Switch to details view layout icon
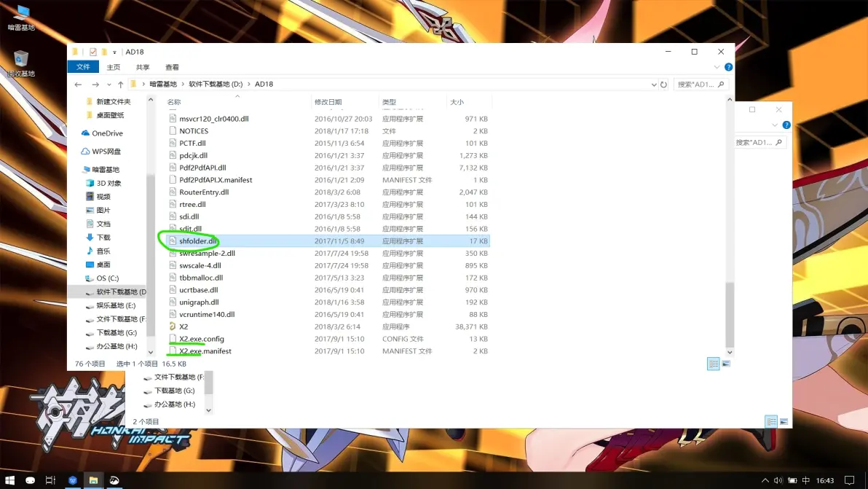Image resolution: width=868 pixels, height=489 pixels. point(713,364)
